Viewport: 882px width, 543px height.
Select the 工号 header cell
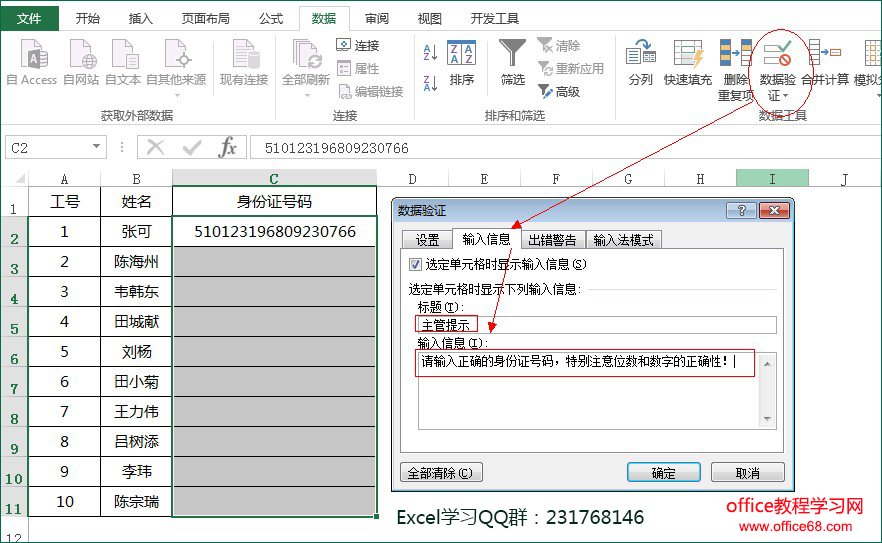[64, 201]
